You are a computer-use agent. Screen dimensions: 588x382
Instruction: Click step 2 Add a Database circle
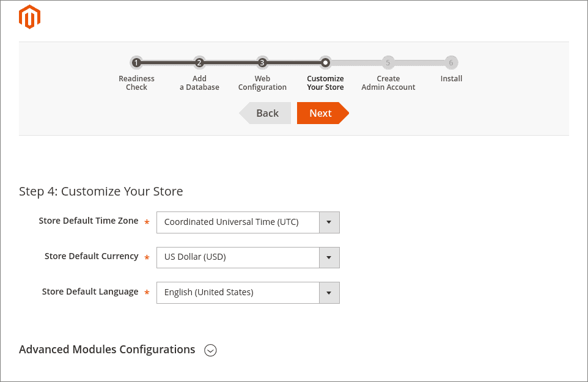click(199, 62)
